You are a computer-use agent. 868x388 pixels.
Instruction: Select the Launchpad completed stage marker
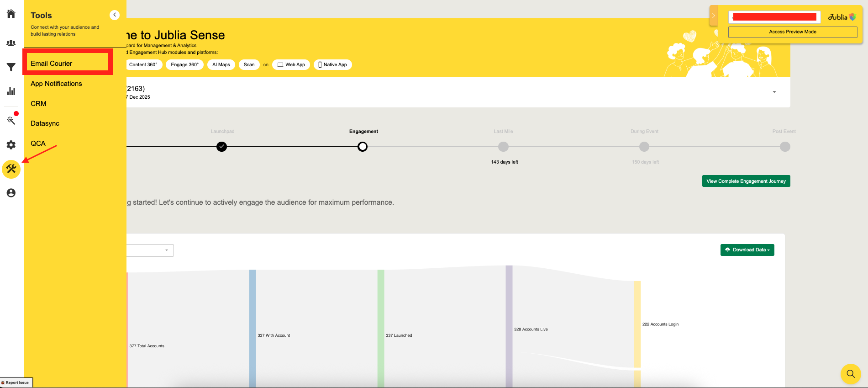point(221,147)
